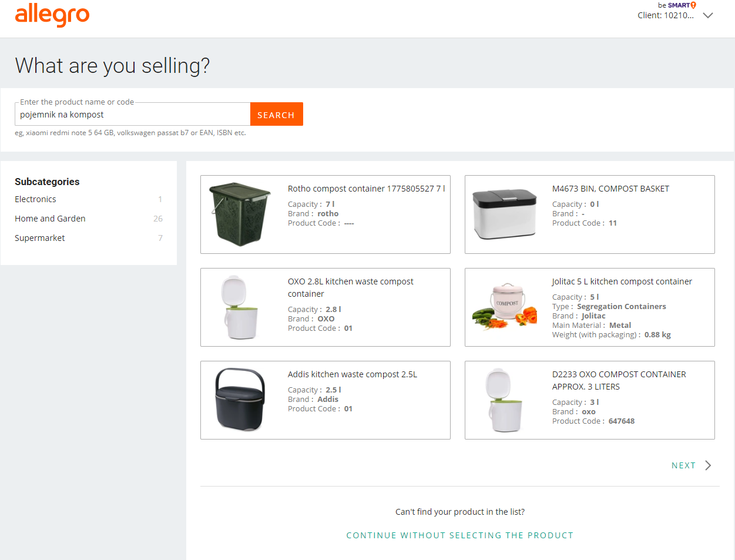The width and height of the screenshot is (735, 560).
Task: Select the OXO 2.8L kitchen waste container
Action: (325, 307)
